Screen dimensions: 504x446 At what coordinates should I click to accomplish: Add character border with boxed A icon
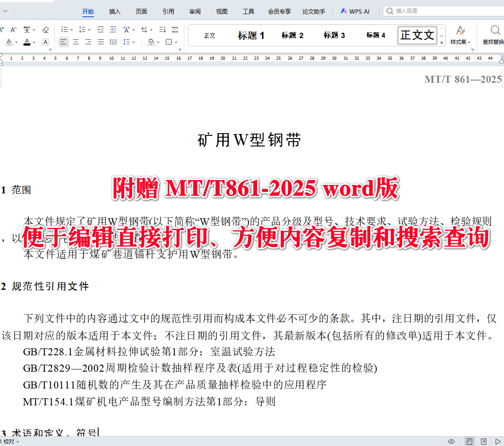(x=46, y=42)
